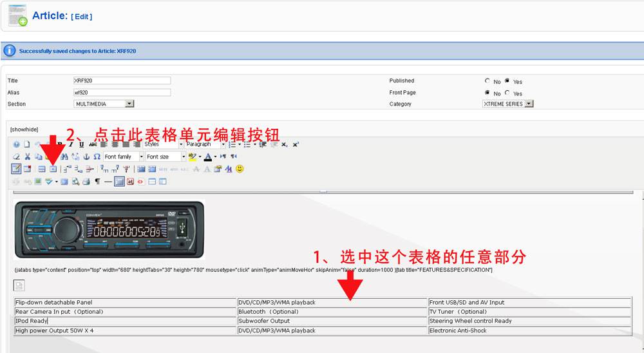644x353 pixels.
Task: Open the editor Preview icon
Action: pyautogui.click(x=75, y=182)
